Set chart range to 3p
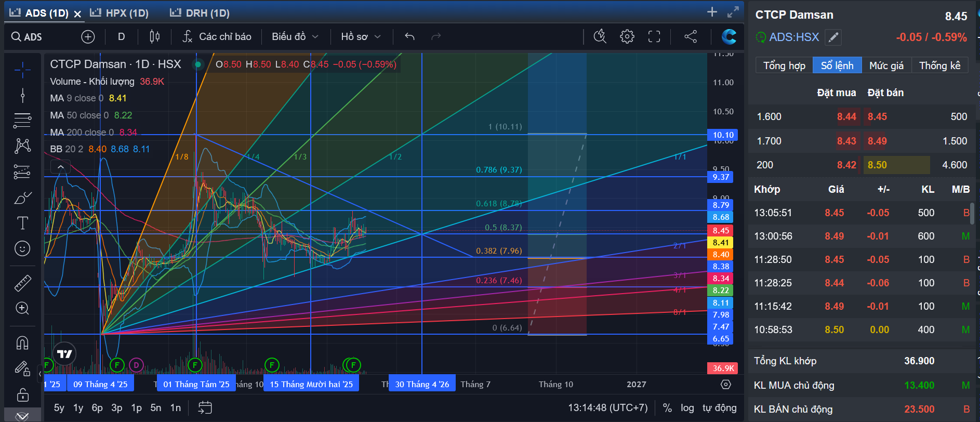Screen dimensions: 980x422 [117, 408]
